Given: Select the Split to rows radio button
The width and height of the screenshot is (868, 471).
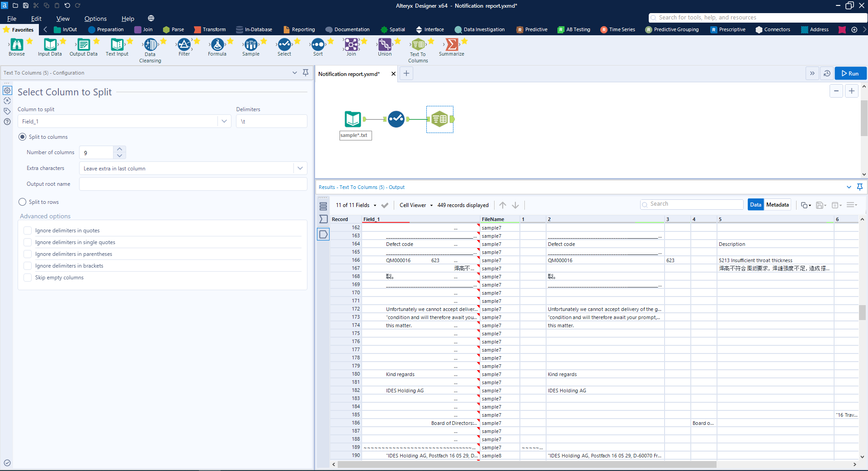Looking at the screenshot, I should pyautogui.click(x=22, y=202).
